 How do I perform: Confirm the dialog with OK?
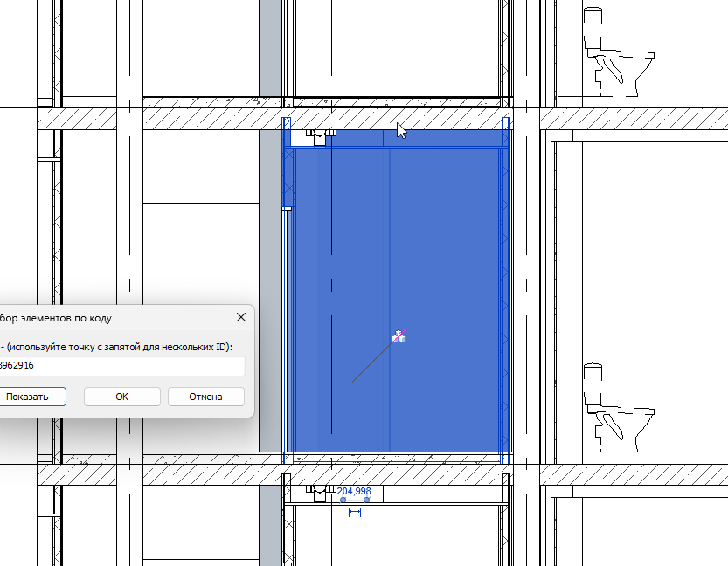point(122,397)
